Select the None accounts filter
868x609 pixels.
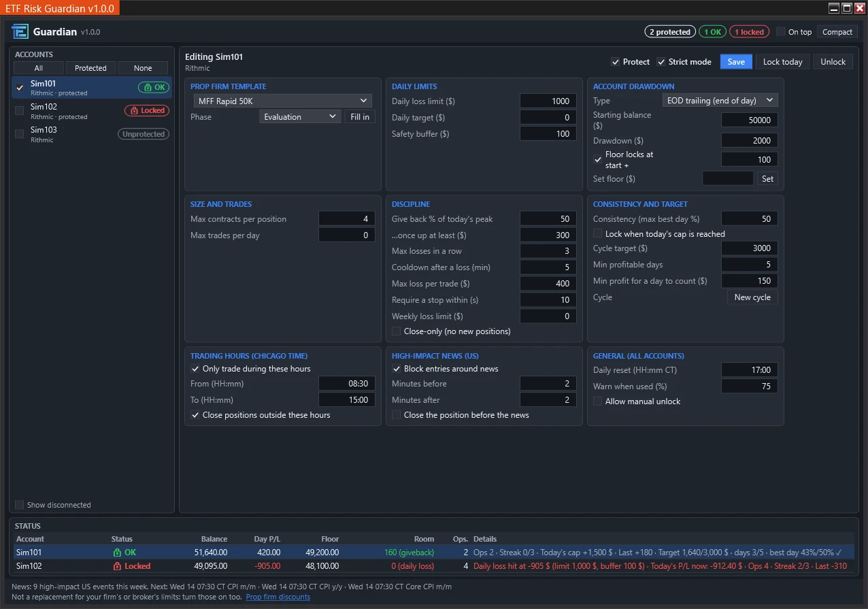coord(143,68)
